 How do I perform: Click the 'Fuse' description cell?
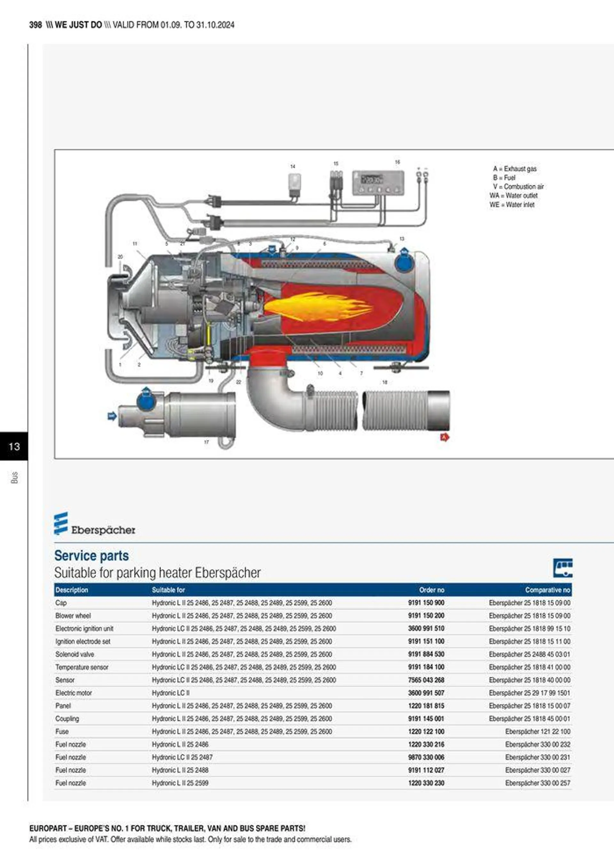62,731
